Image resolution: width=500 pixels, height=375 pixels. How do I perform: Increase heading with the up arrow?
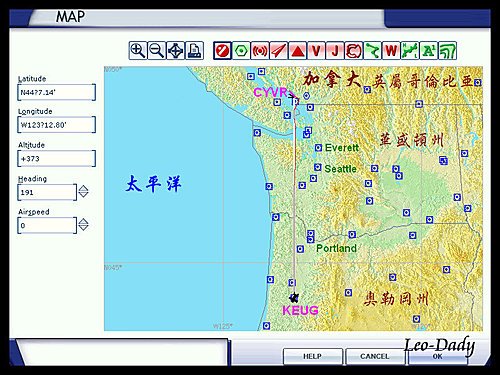coord(83,188)
